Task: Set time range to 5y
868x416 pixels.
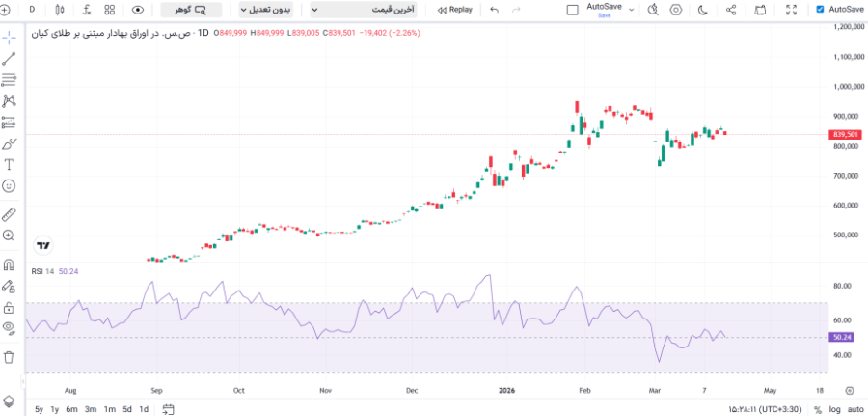Action: (x=39, y=409)
